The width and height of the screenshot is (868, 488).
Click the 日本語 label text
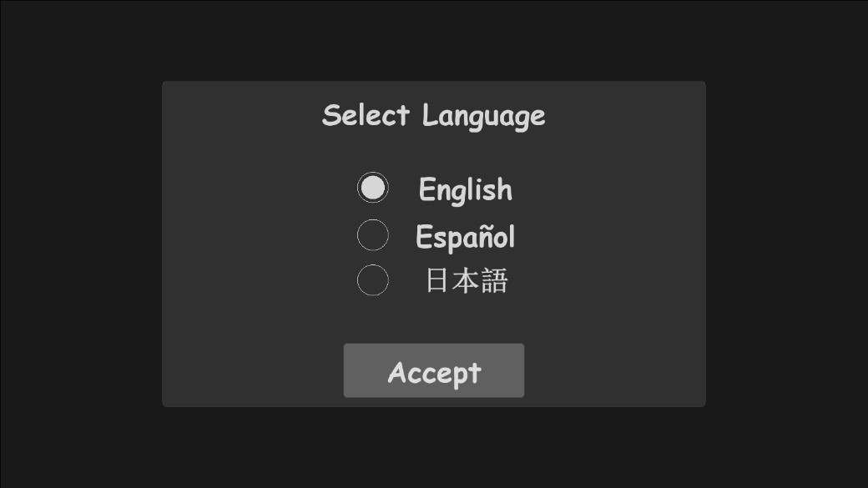[x=466, y=280]
